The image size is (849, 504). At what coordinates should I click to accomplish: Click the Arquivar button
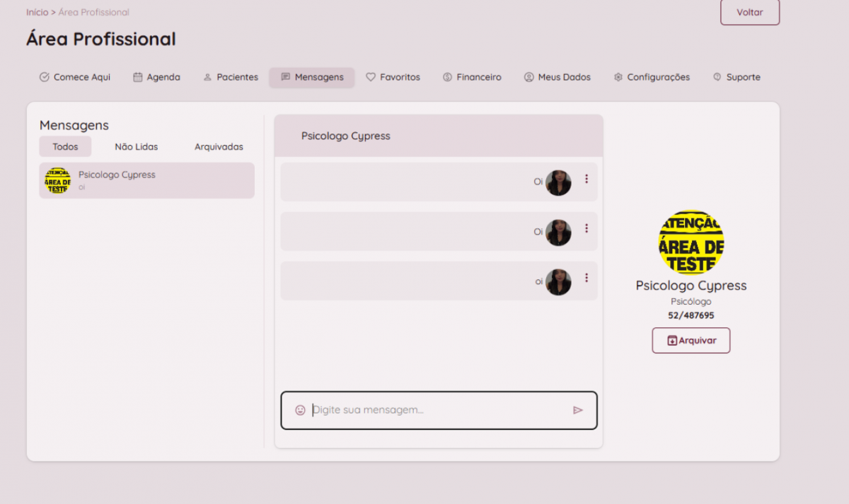coord(691,341)
